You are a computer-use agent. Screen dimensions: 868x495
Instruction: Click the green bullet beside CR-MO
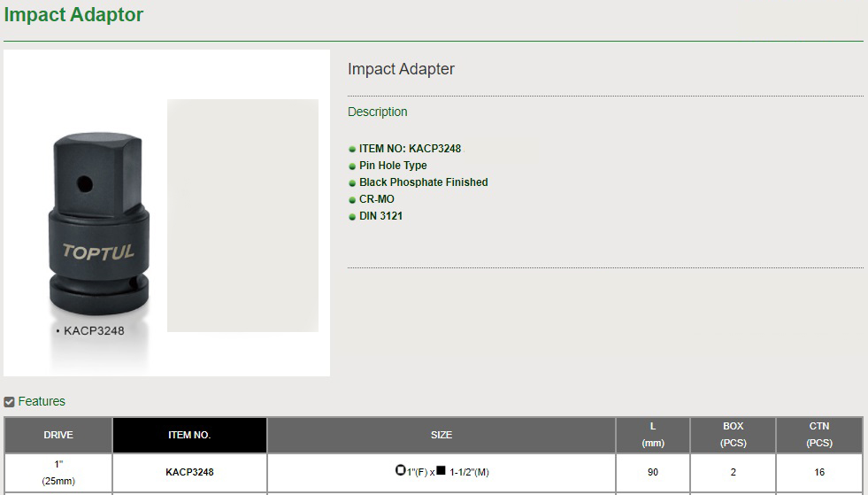click(352, 200)
